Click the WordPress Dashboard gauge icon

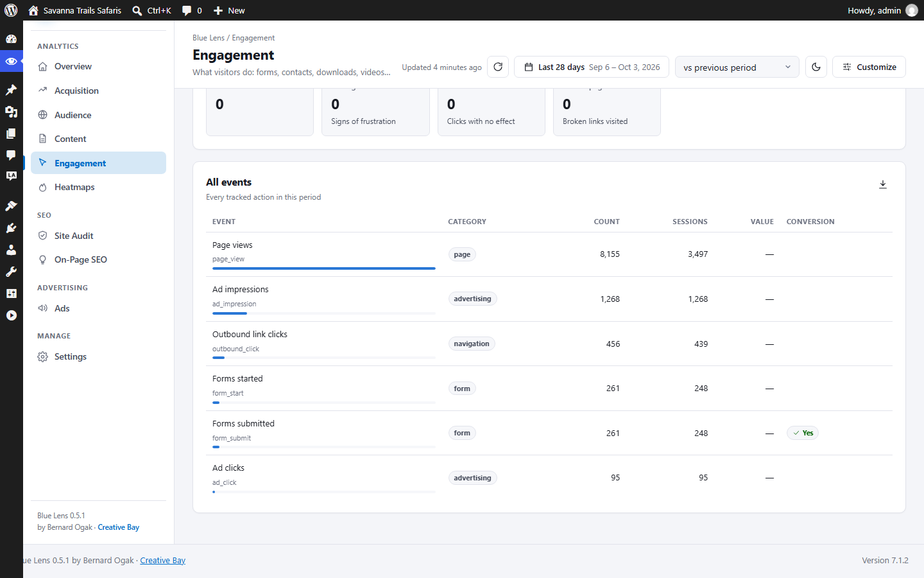(x=11, y=39)
